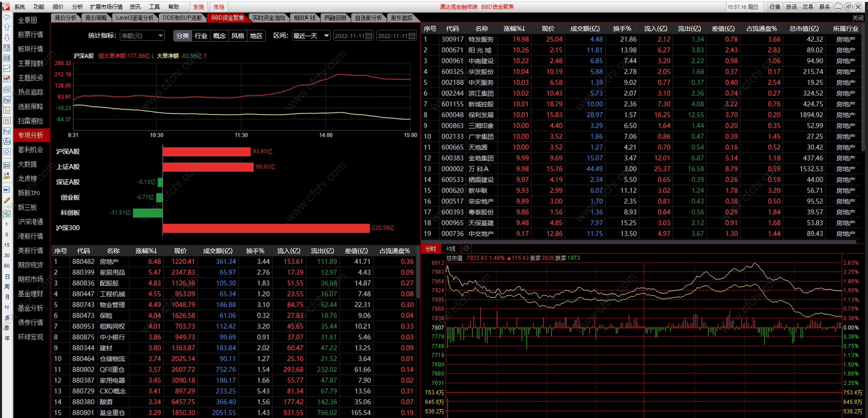Switch grouping to 概念
The height and width of the screenshot is (418, 868).
coord(219,36)
